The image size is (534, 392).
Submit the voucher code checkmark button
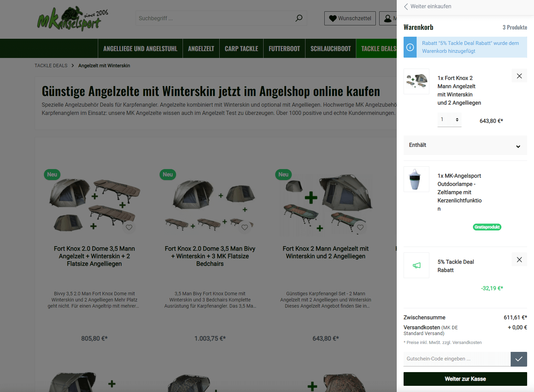click(x=519, y=359)
